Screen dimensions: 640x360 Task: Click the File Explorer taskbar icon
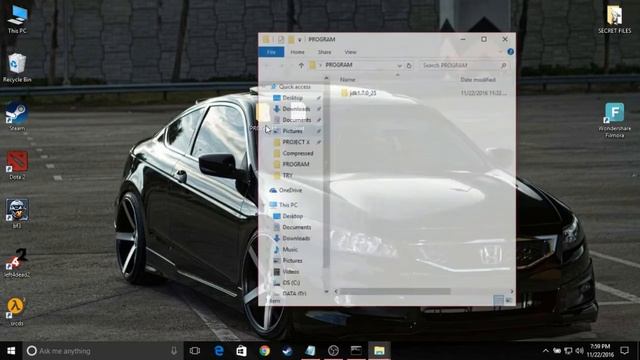pos(379,351)
